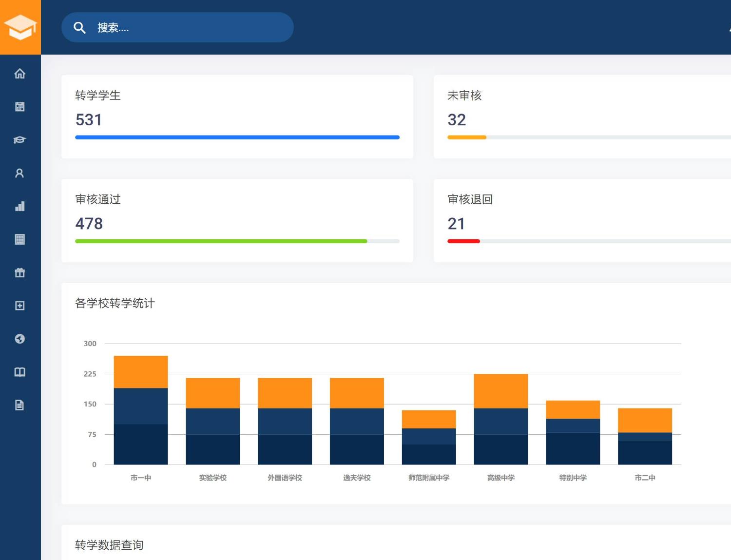
Task: Select the graduation cap sidebar icon
Action: 19,140
